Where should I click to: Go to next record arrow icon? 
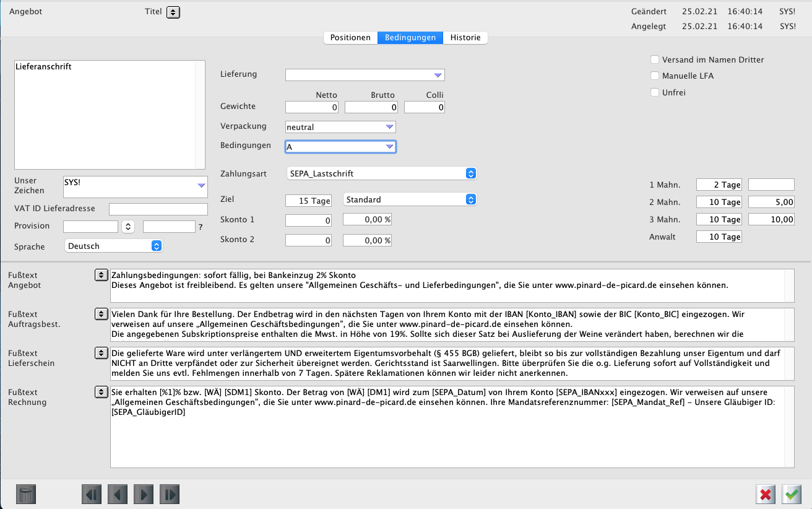(x=144, y=494)
